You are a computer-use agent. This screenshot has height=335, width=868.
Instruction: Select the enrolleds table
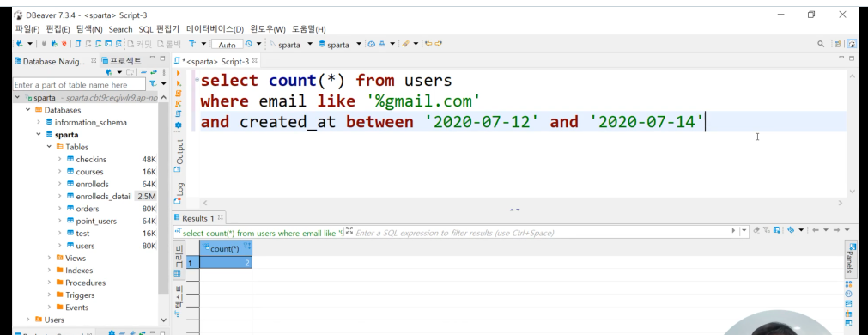(x=92, y=184)
